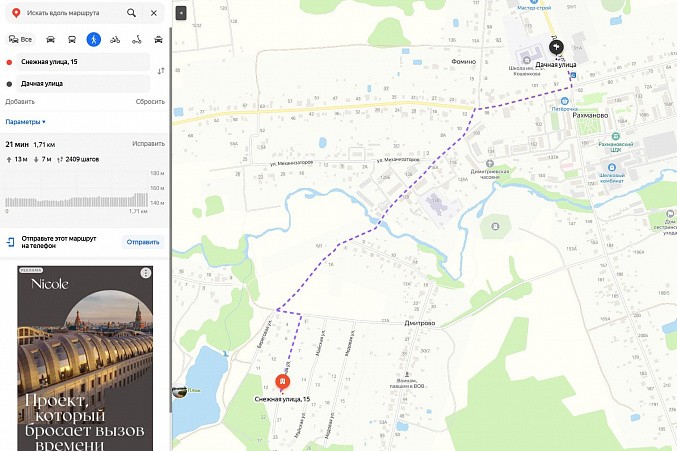Click the war memorial icon in Дмитрово

coord(406,375)
